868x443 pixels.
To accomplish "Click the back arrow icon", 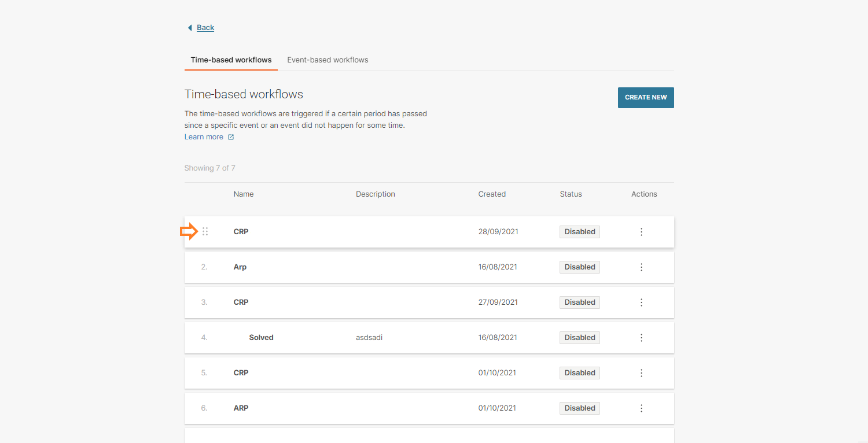I will click(190, 28).
